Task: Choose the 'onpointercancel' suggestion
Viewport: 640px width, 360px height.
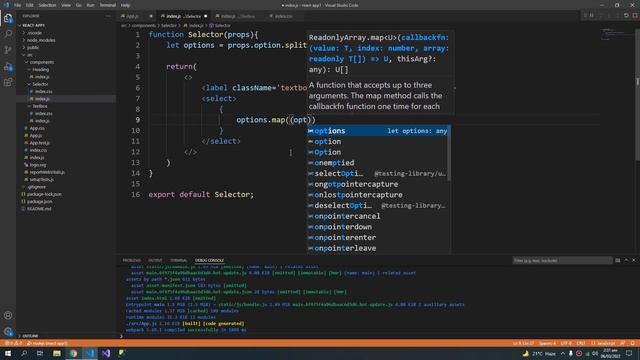Action: [x=377, y=216]
